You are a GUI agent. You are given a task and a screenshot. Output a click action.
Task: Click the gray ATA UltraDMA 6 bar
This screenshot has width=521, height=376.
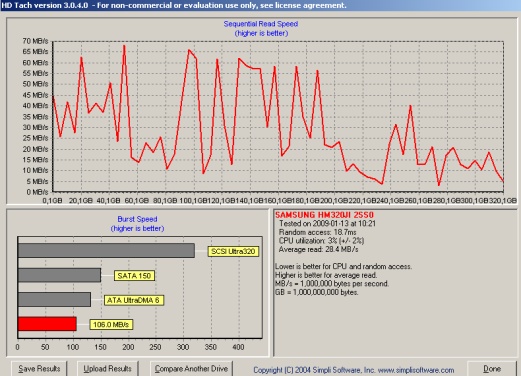tap(54, 300)
